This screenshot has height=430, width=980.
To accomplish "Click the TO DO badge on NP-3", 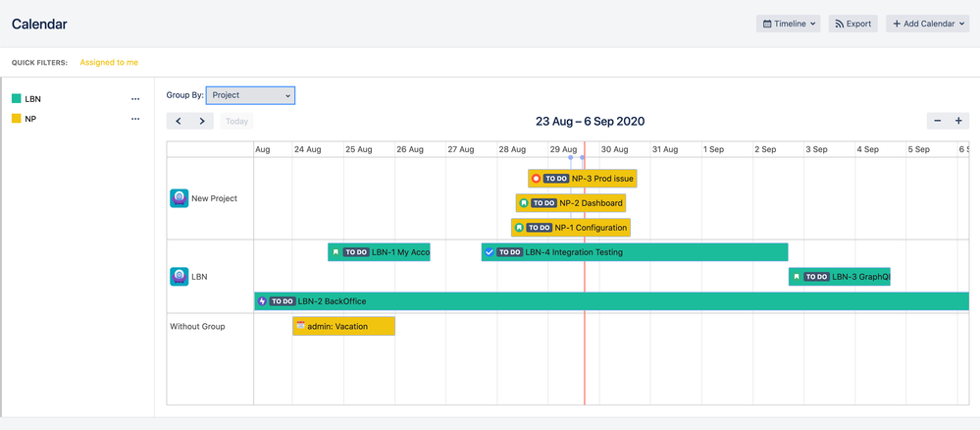I will pyautogui.click(x=555, y=179).
